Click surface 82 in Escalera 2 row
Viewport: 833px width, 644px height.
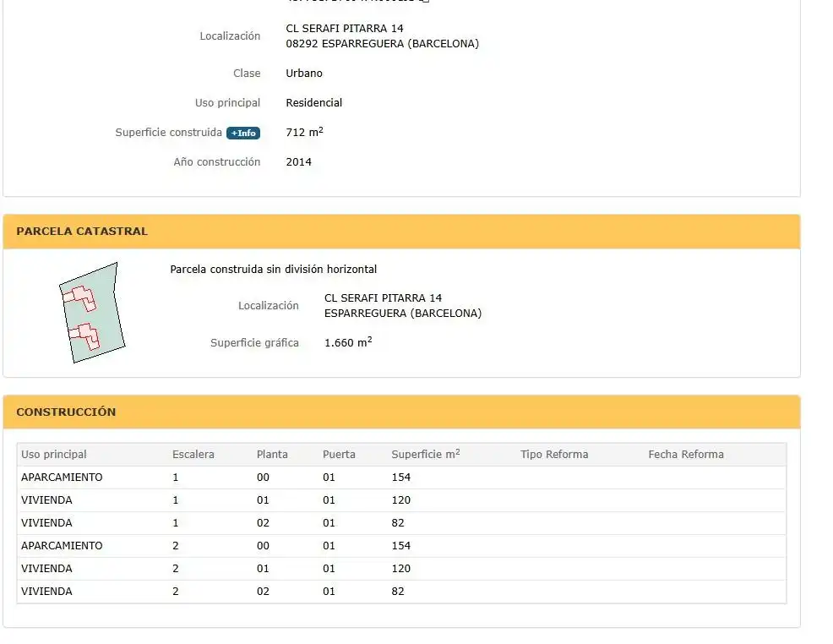398,592
